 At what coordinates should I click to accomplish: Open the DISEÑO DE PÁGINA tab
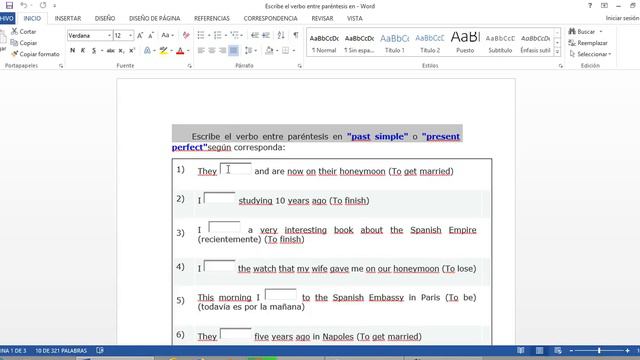[x=155, y=18]
